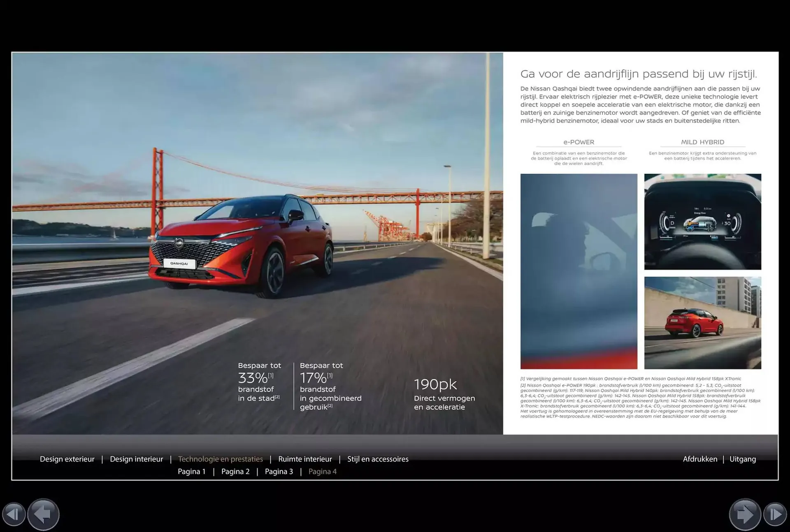
Task: Click the e-POWER heading above its description
Action: coord(579,142)
